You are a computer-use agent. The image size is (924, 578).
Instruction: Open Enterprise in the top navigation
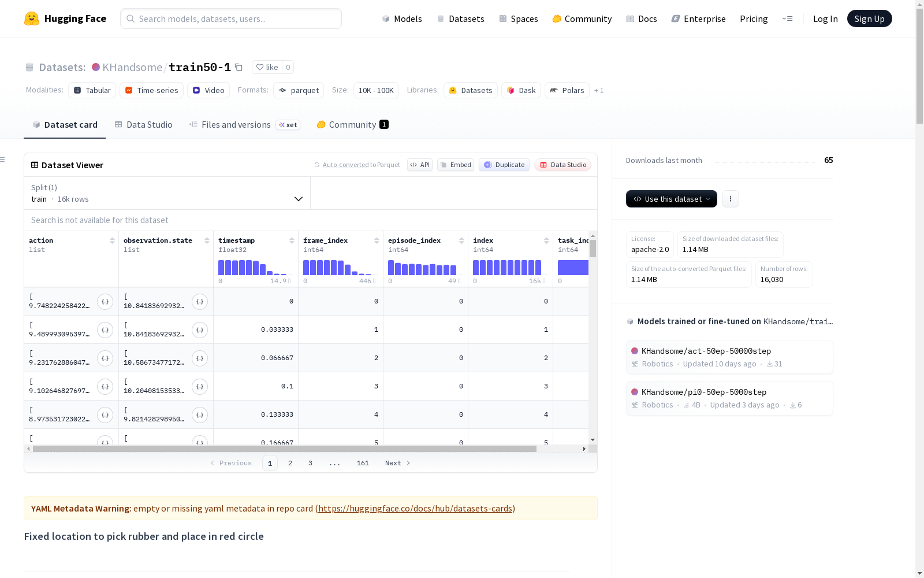tap(699, 18)
